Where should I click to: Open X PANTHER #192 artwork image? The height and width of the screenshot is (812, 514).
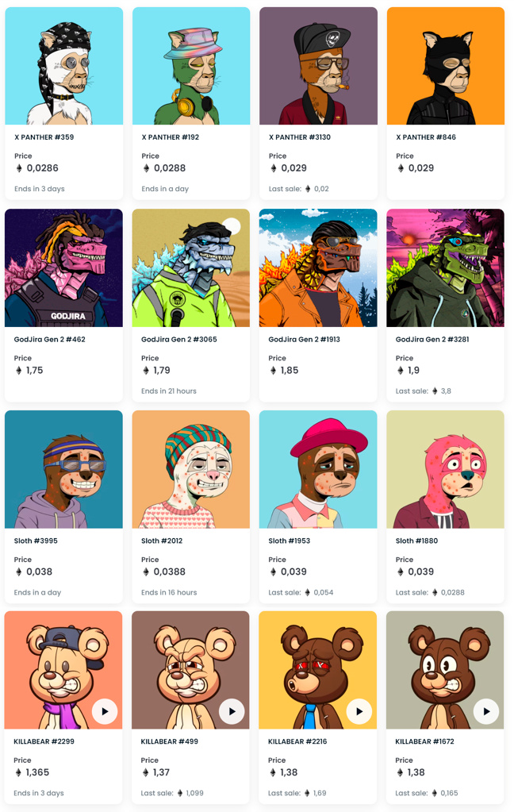[191, 66]
